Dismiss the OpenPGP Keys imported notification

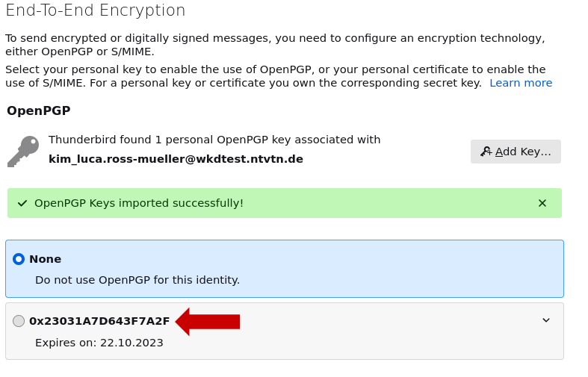coord(542,203)
